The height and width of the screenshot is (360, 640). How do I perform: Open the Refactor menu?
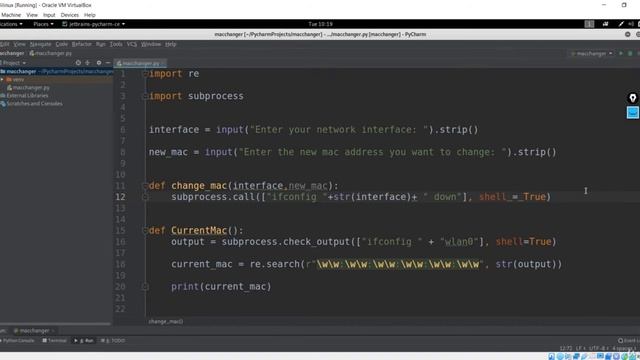click(x=82, y=44)
